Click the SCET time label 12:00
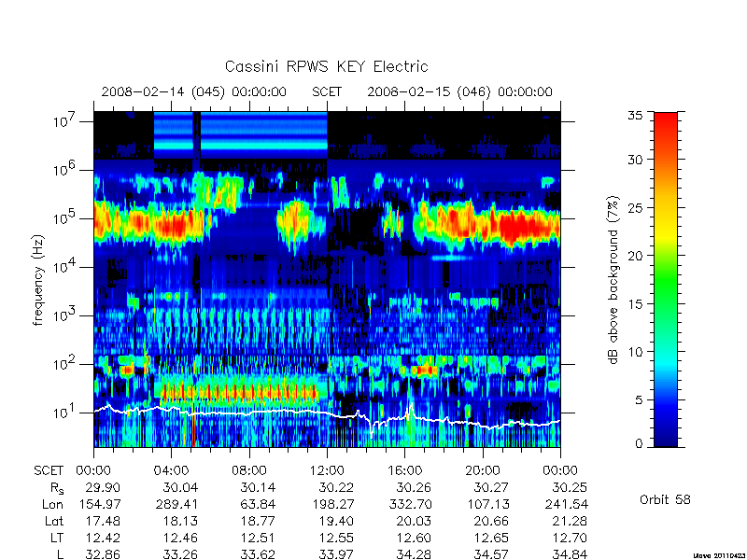The image size is (747, 560). coord(327,470)
